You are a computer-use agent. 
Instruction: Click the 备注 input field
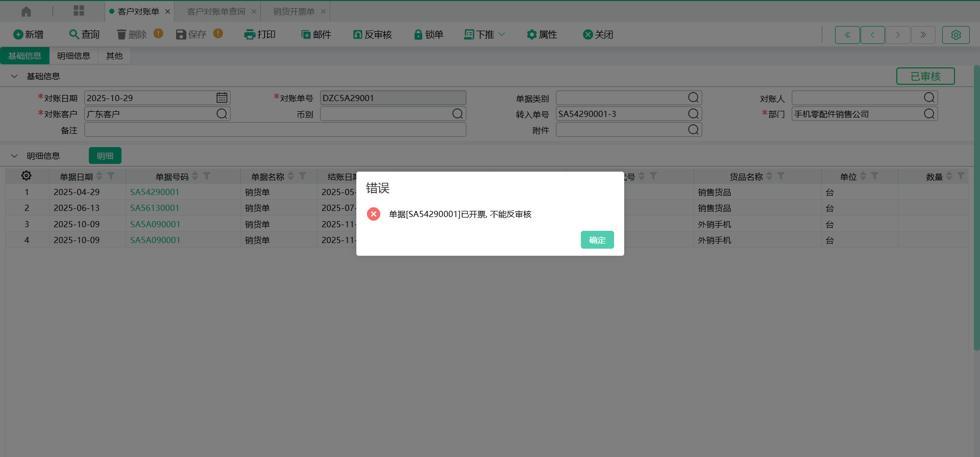pyautogui.click(x=275, y=130)
